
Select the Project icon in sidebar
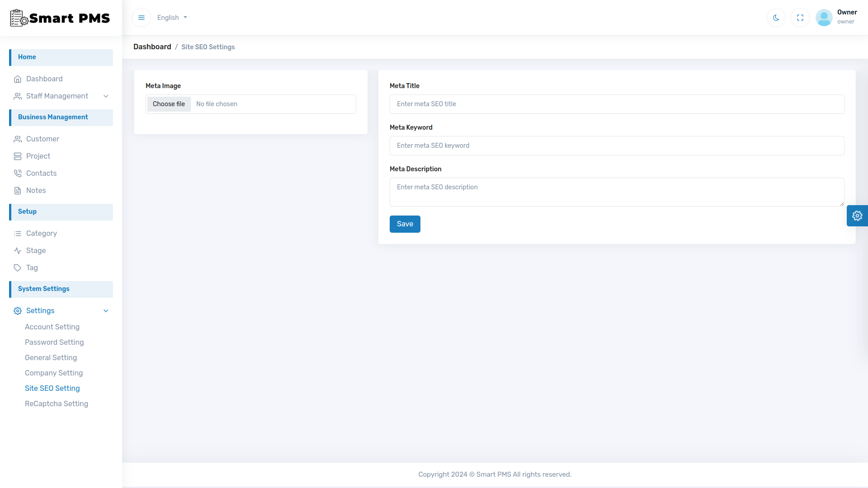point(18,156)
